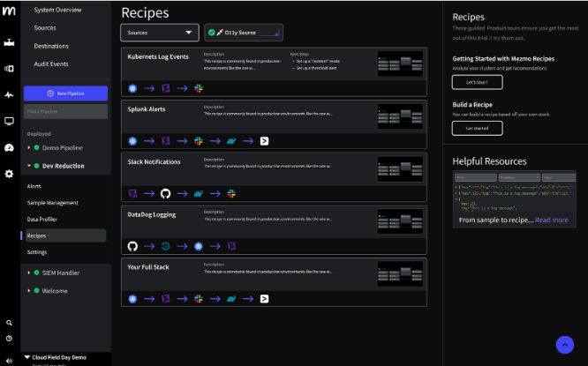
Task: Open the pipelines icon in the left rail
Action: point(9,43)
